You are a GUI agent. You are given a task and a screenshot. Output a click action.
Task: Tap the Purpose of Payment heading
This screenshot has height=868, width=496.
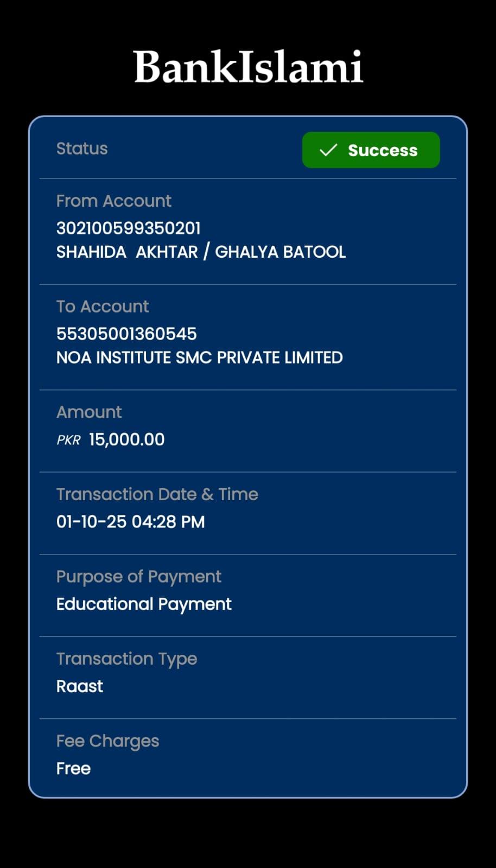point(138,577)
